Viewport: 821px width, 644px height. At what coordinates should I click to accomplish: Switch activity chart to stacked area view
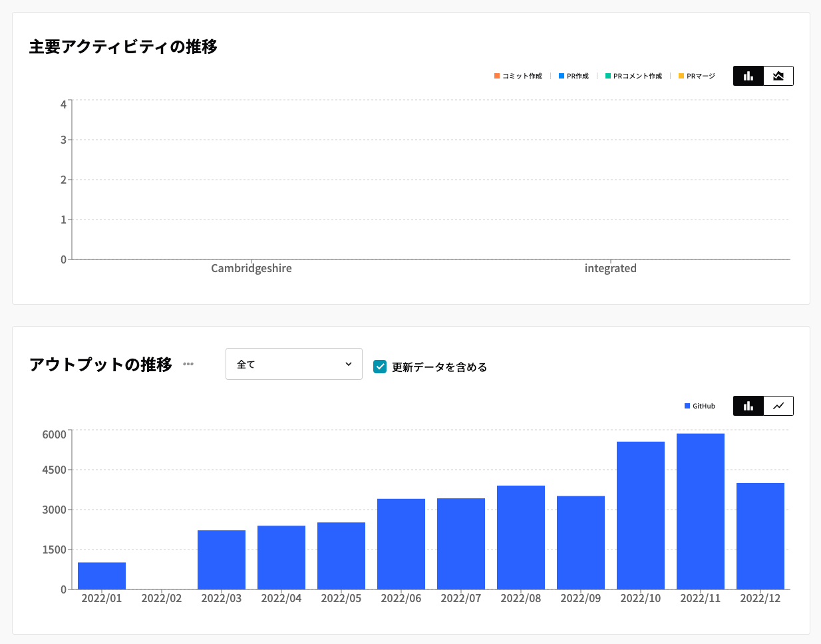click(778, 76)
